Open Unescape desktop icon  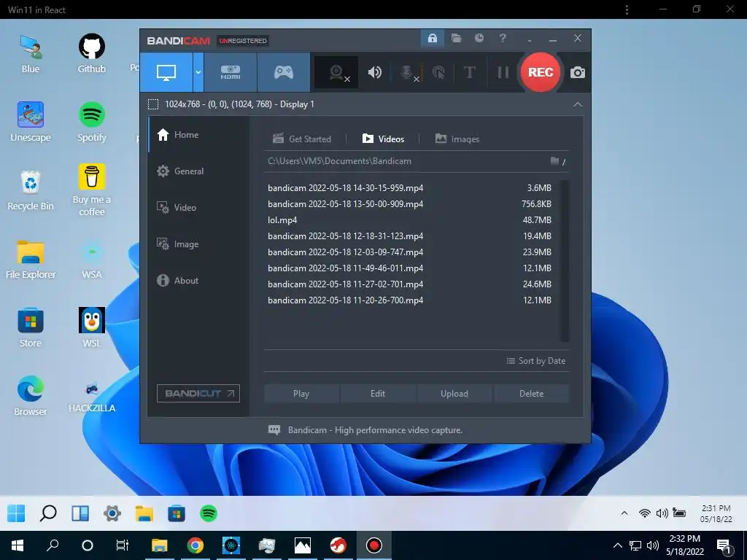31,122
